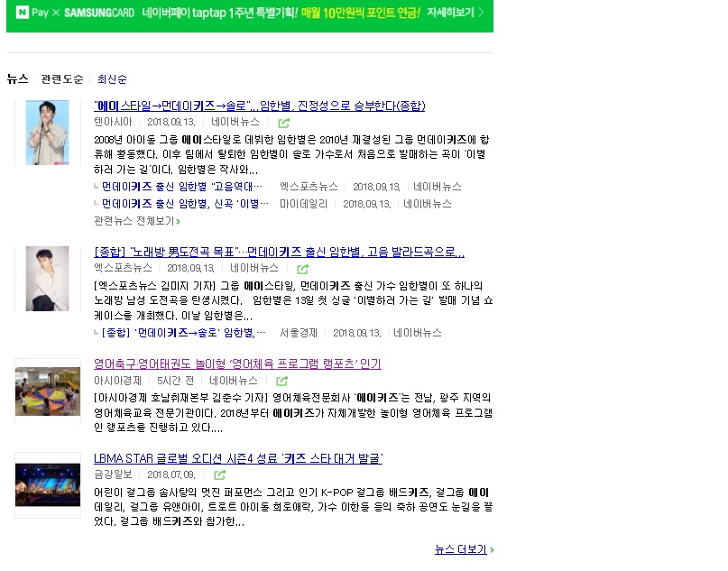Click 아시아경제 source name

118,381
